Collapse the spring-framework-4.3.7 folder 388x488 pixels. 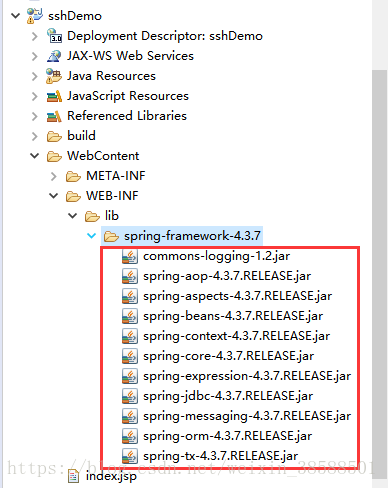tap(91, 236)
